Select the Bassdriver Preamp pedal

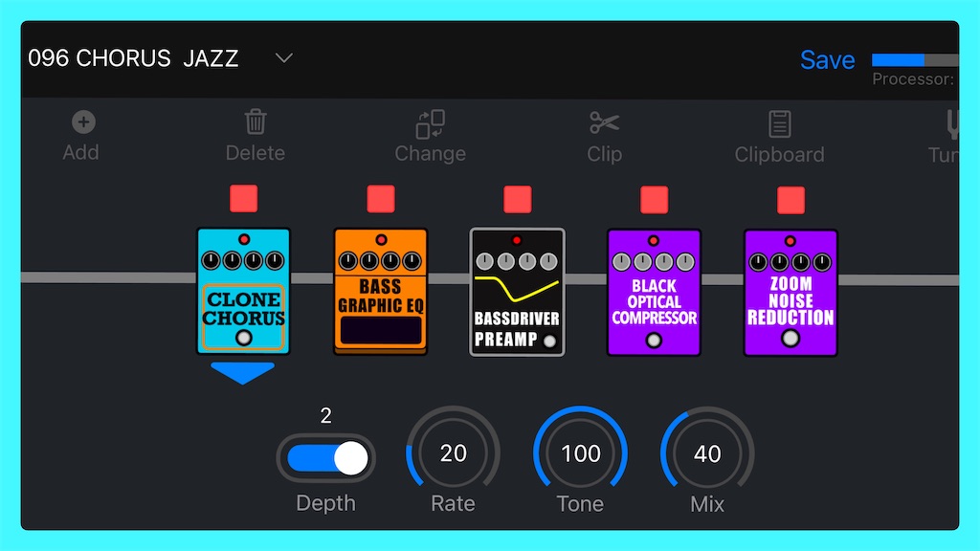click(517, 292)
